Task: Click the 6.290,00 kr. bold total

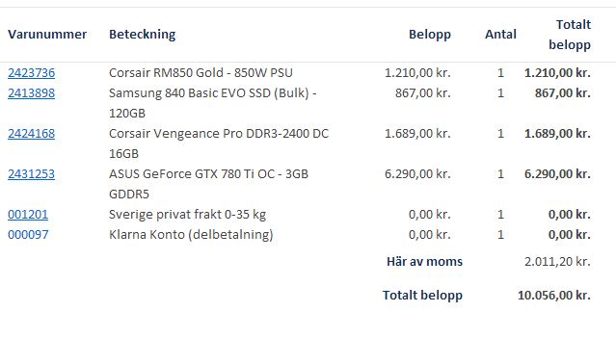Action: (x=557, y=174)
